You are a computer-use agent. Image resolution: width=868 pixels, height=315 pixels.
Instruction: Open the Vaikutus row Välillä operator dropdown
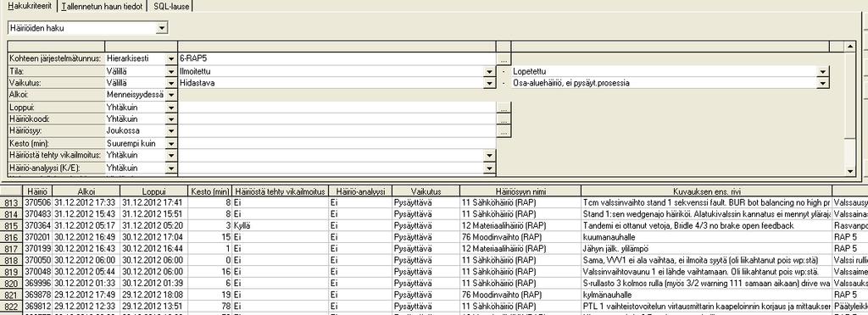click(170, 83)
